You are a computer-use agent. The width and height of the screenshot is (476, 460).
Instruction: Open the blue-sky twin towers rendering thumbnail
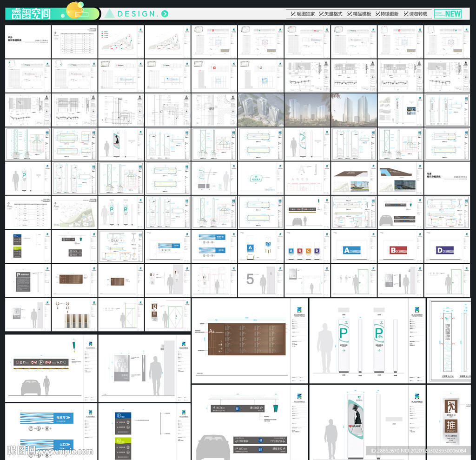click(x=354, y=110)
